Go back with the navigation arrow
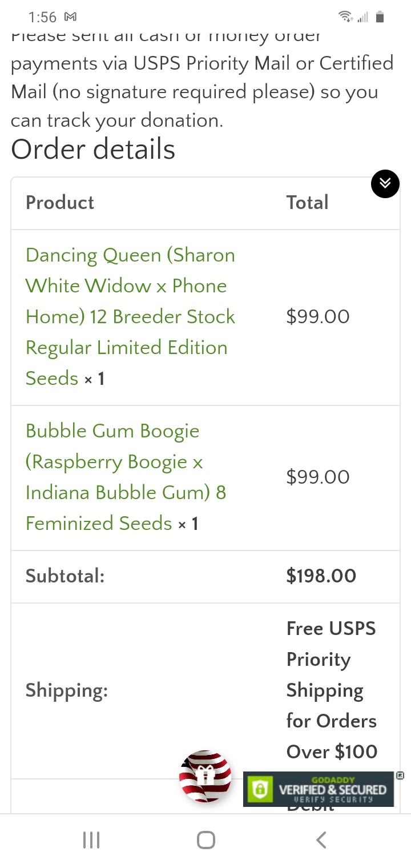Image resolution: width=411 pixels, height=868 pixels. (321, 840)
